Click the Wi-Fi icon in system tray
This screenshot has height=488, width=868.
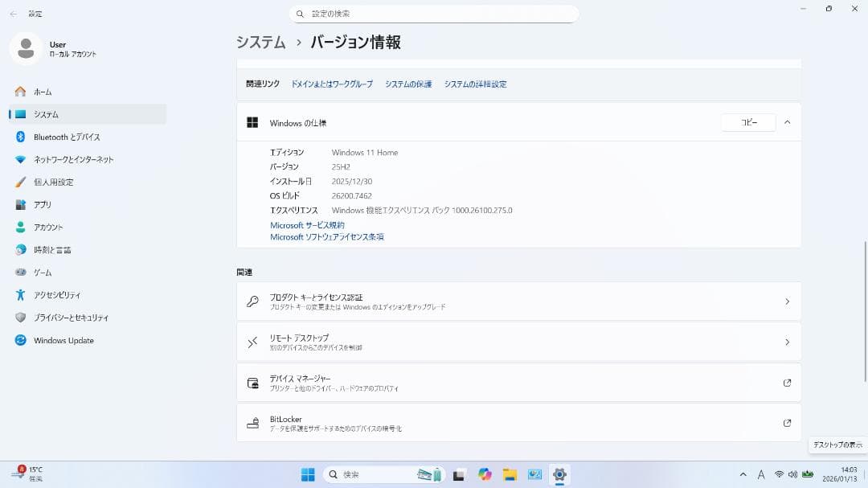pyautogui.click(x=779, y=474)
